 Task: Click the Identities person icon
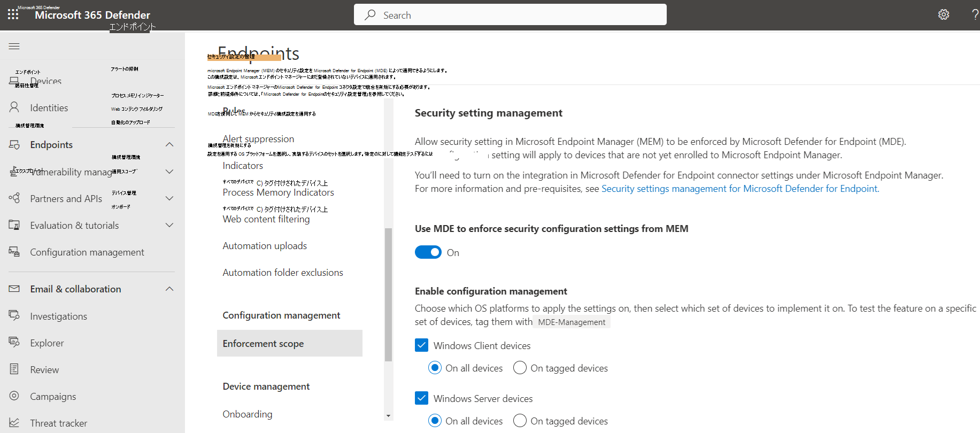tap(14, 107)
